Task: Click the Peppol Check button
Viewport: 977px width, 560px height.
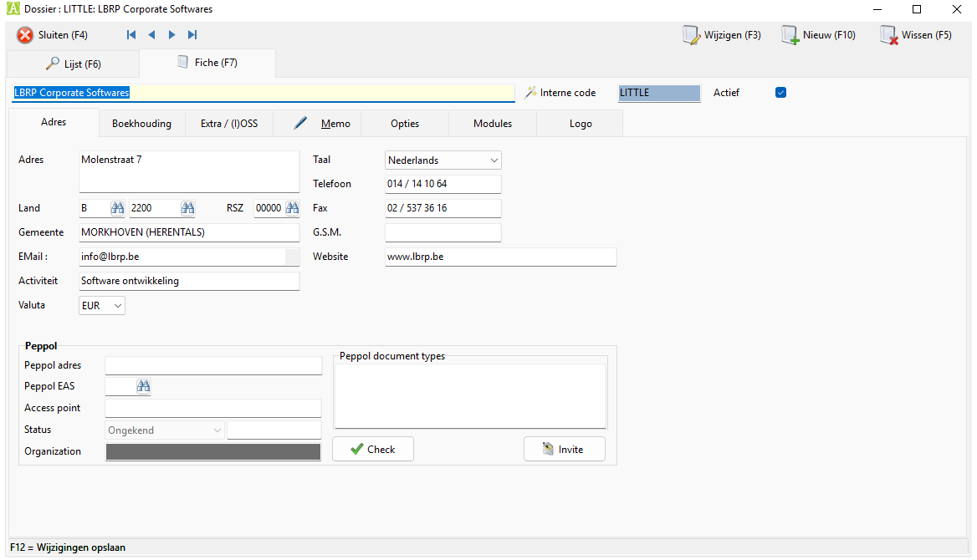Action: pyautogui.click(x=372, y=449)
